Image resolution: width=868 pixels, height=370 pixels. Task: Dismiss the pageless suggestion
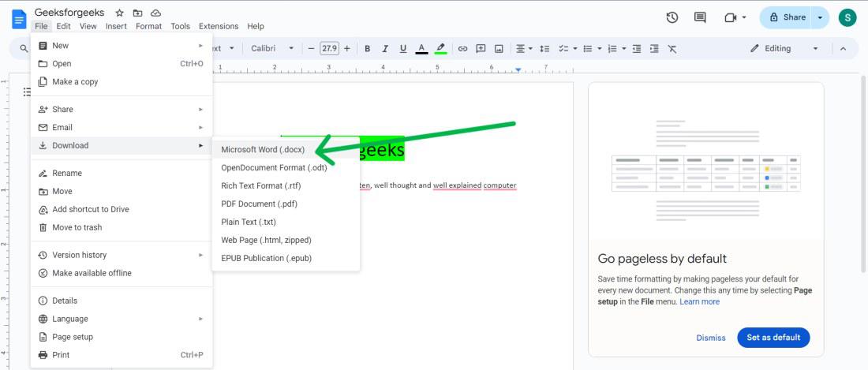(x=711, y=338)
